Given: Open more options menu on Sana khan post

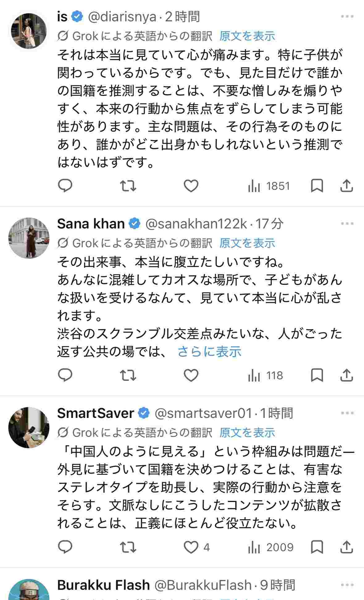Looking at the screenshot, I should pos(347,223).
